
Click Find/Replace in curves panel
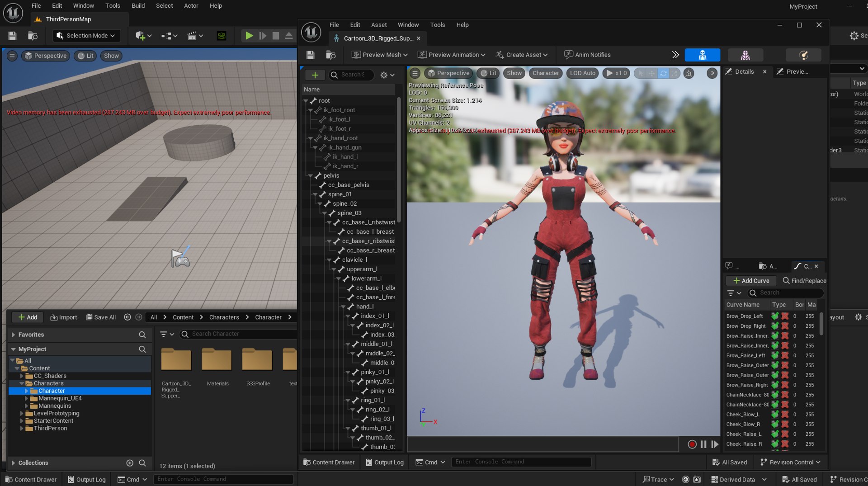point(804,281)
